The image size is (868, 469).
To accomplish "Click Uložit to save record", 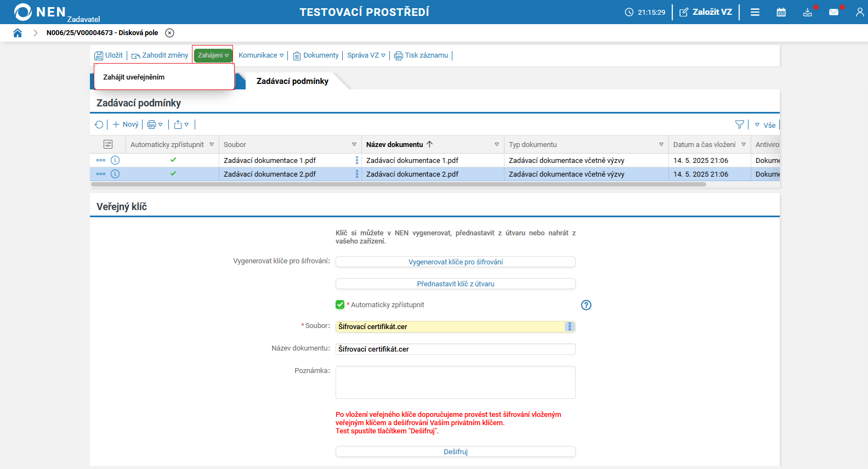I will 109,55.
